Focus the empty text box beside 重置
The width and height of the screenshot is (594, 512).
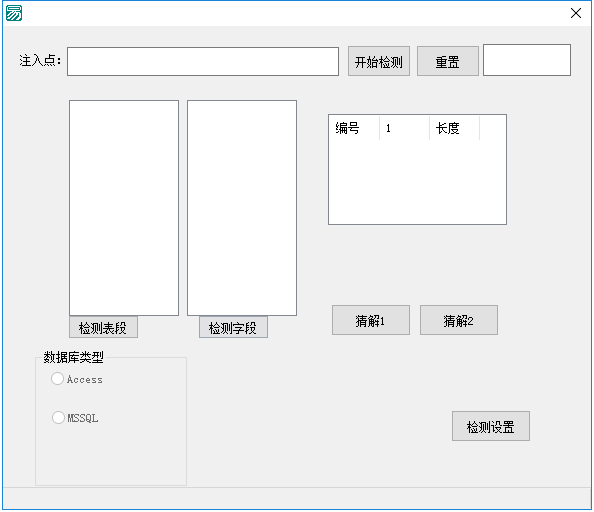pos(527,60)
